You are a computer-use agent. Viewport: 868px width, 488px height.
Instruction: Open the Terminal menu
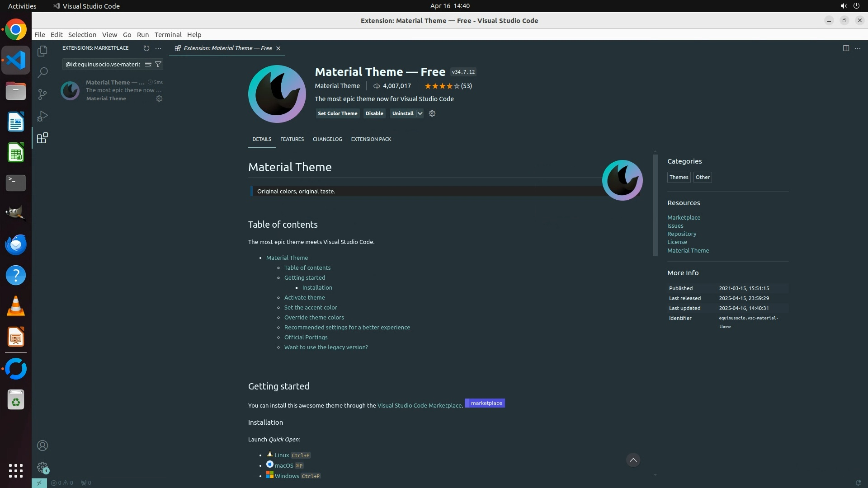click(168, 34)
